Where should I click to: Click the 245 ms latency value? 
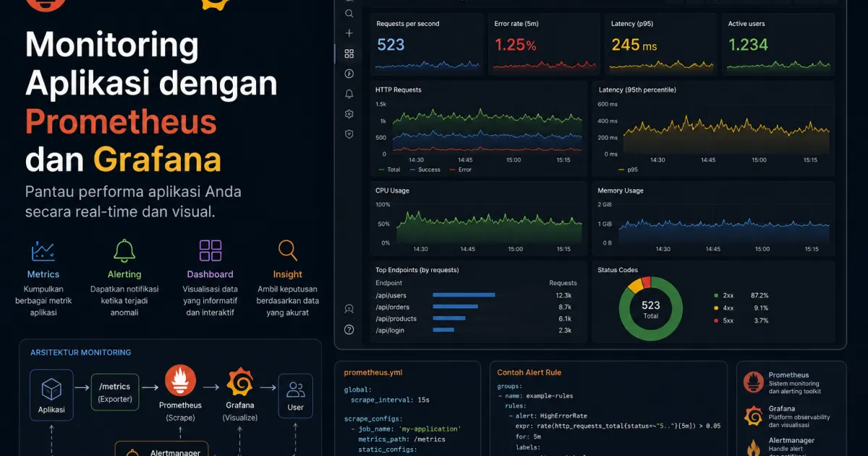pyautogui.click(x=634, y=45)
